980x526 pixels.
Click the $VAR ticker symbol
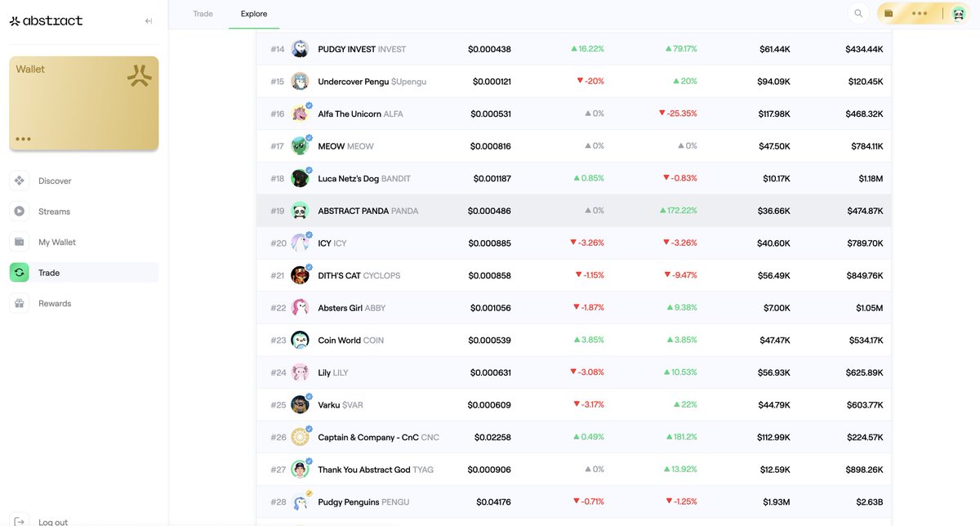tap(353, 405)
